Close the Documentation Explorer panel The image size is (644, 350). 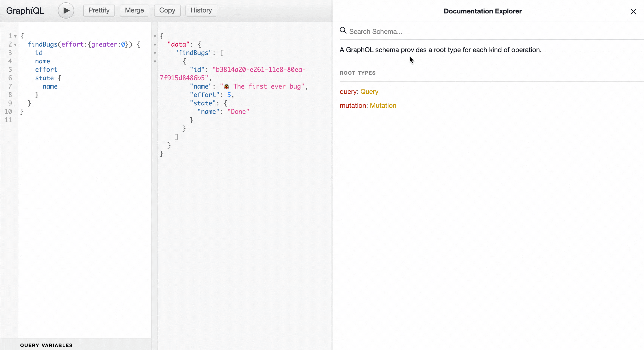pos(633,12)
